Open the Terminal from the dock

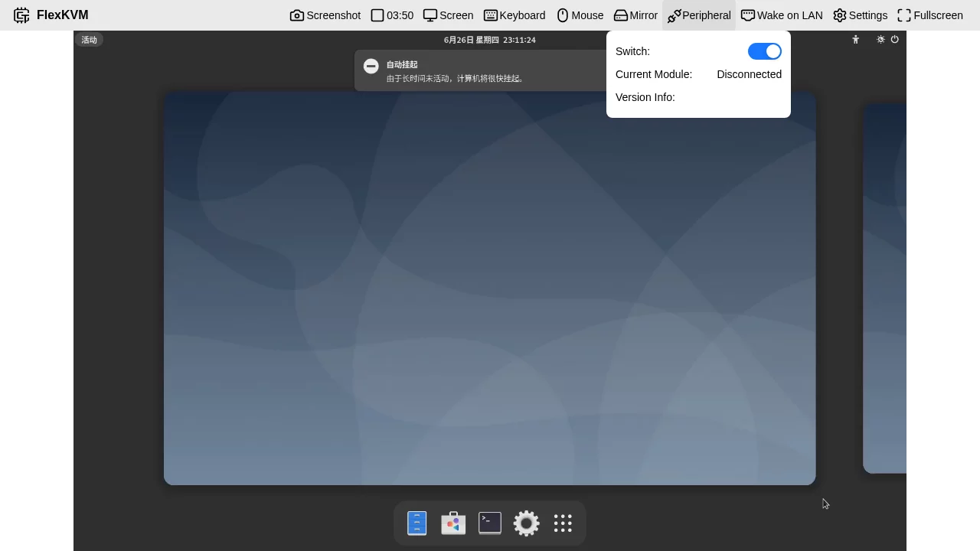tap(490, 523)
